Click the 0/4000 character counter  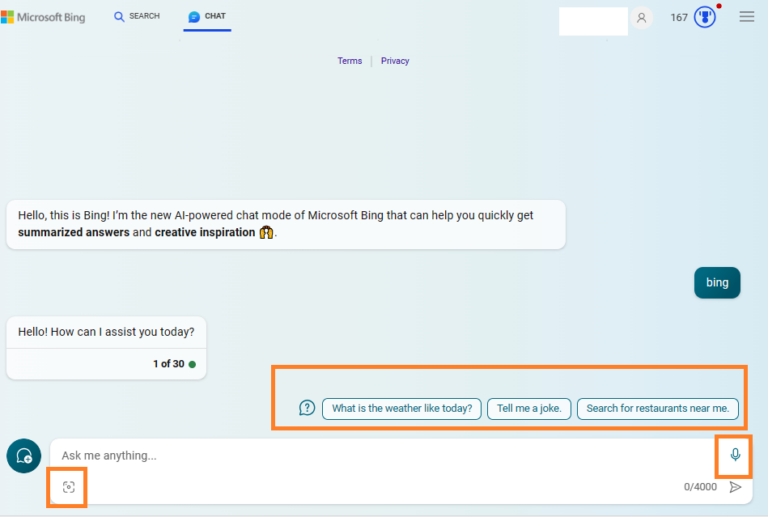click(x=700, y=487)
